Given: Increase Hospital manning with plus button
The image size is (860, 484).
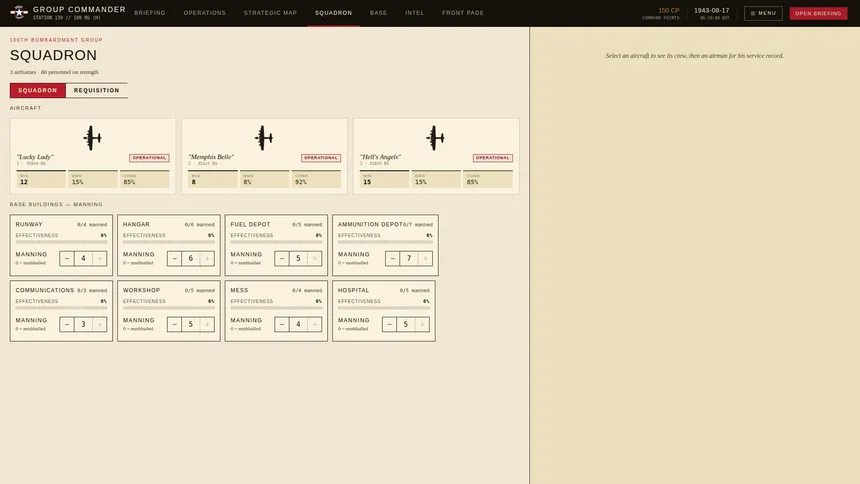Looking at the screenshot, I should (422, 324).
